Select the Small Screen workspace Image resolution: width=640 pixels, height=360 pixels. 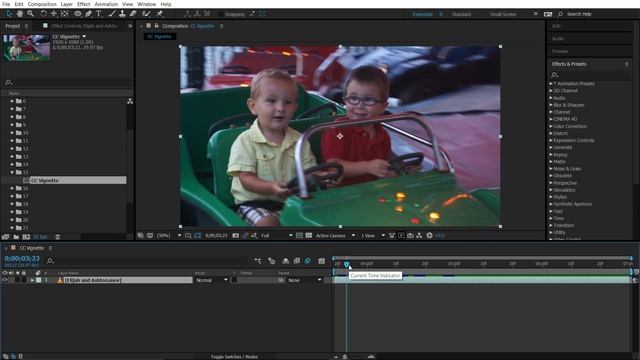[503, 14]
